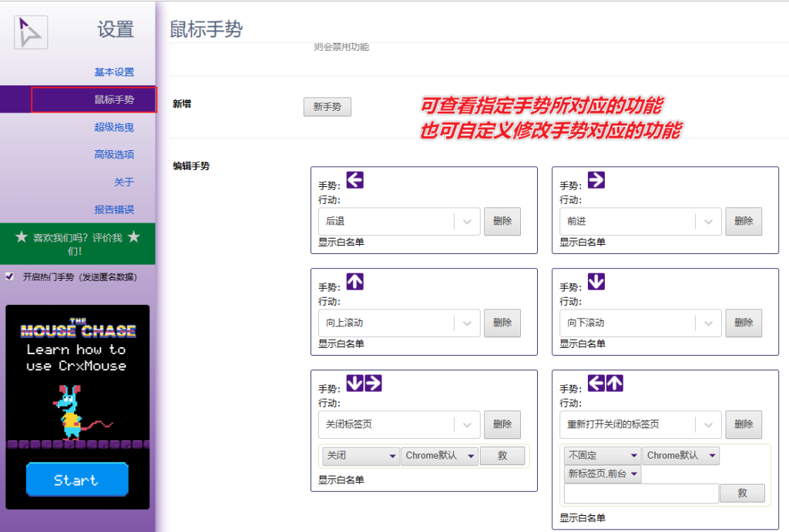Open the 行动 dropdown showing 后退
Viewport: 789px width, 532px height.
(399, 222)
